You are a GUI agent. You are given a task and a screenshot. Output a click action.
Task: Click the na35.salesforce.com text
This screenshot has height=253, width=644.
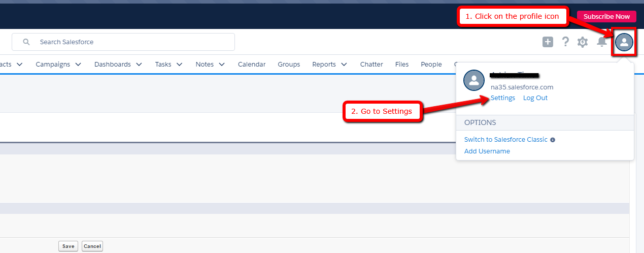522,87
